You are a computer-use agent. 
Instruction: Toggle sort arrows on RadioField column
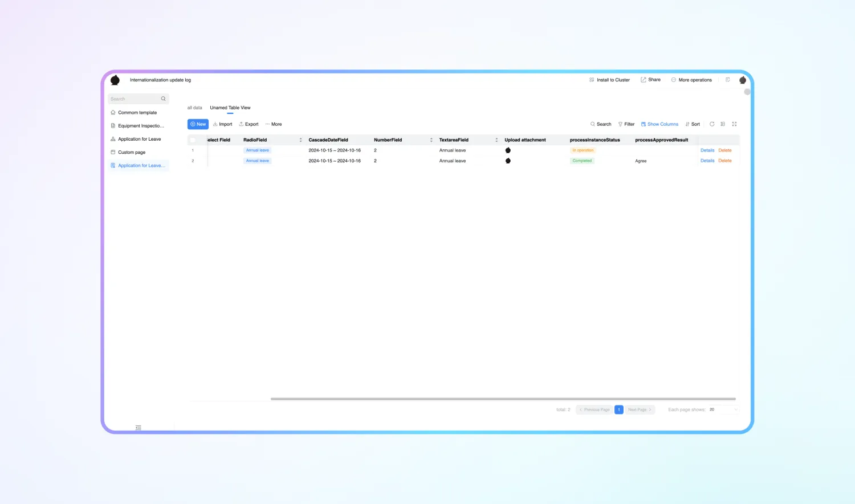tap(300, 140)
